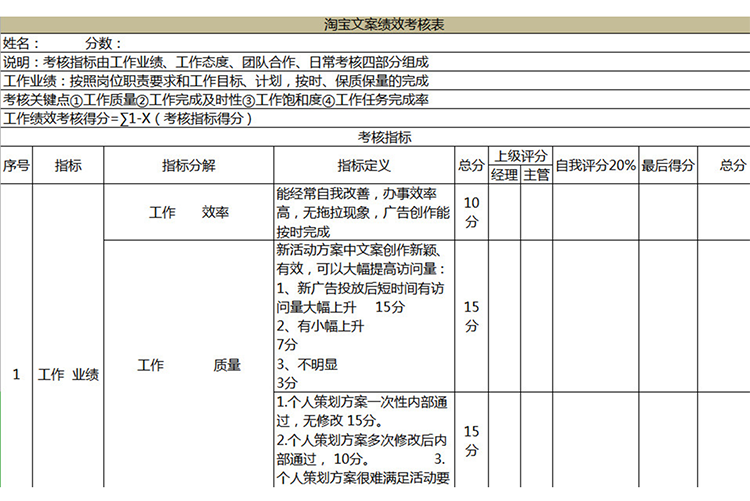
Task: Select the row starting with 工作业绩:按照岗位职责
Action: [375, 81]
